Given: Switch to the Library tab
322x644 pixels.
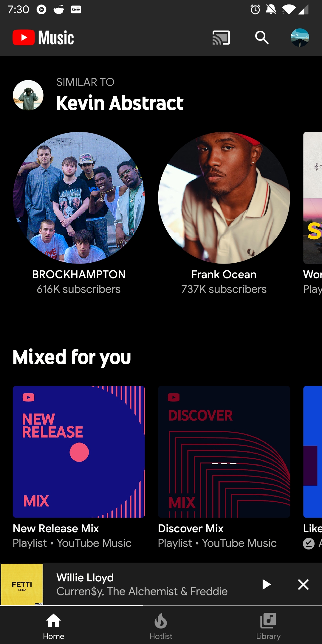Looking at the screenshot, I should coord(268,626).
